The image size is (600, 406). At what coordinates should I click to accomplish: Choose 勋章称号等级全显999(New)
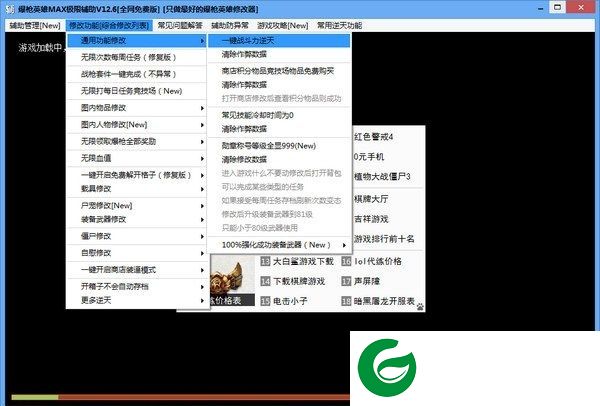279,146
